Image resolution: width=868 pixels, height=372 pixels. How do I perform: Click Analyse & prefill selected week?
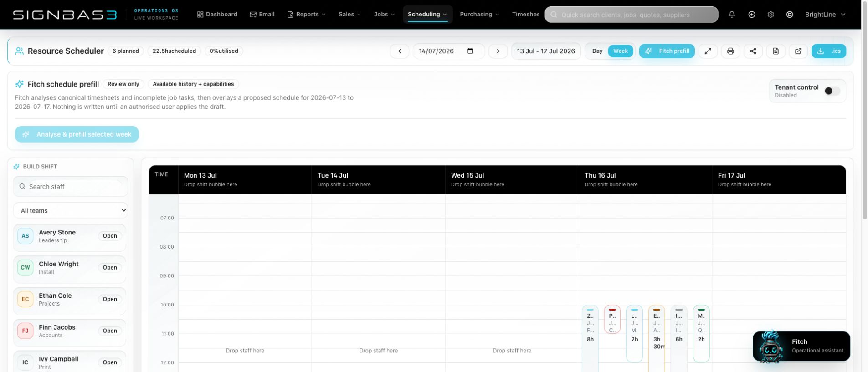coord(77,134)
